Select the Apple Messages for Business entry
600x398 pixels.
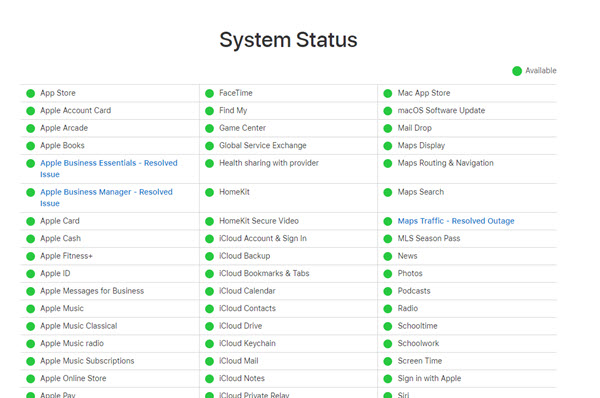coord(92,291)
